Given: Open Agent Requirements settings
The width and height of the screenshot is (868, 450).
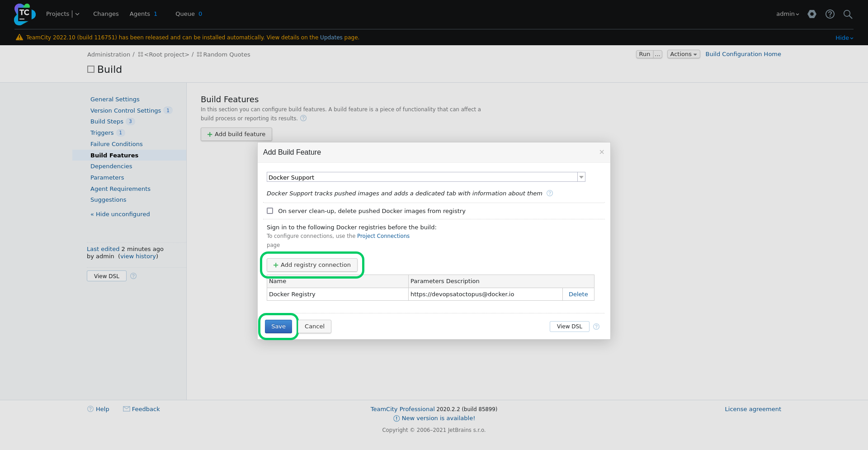Looking at the screenshot, I should click(x=120, y=189).
